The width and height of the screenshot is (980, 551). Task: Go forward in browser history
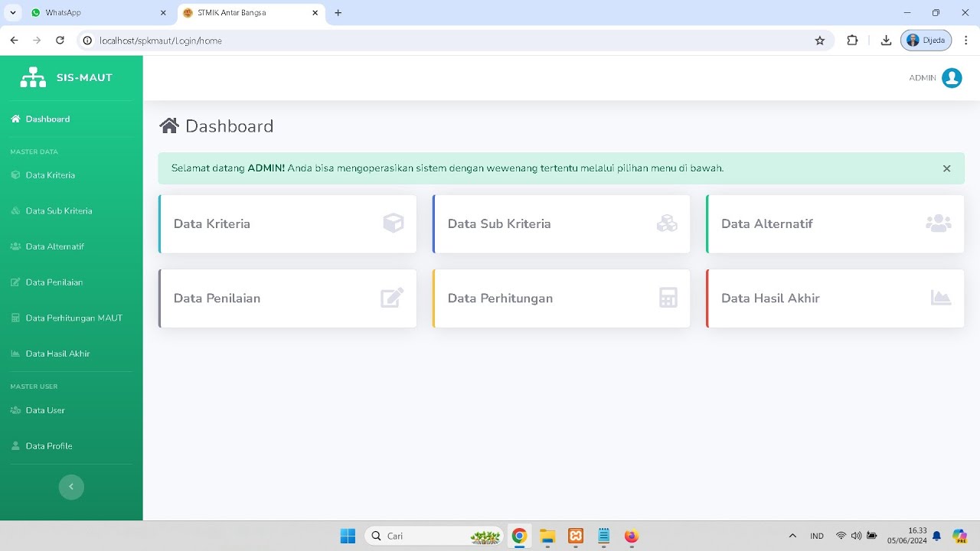(x=37, y=41)
